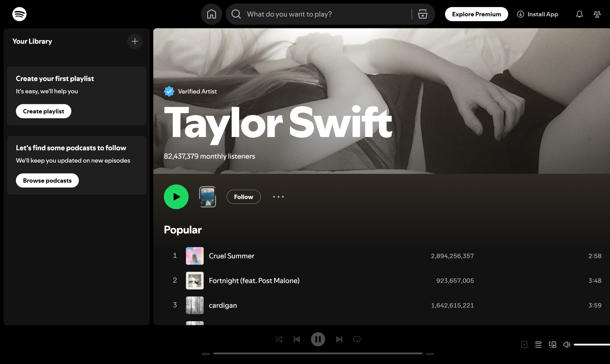Open the artist's more options menu

pos(278,197)
